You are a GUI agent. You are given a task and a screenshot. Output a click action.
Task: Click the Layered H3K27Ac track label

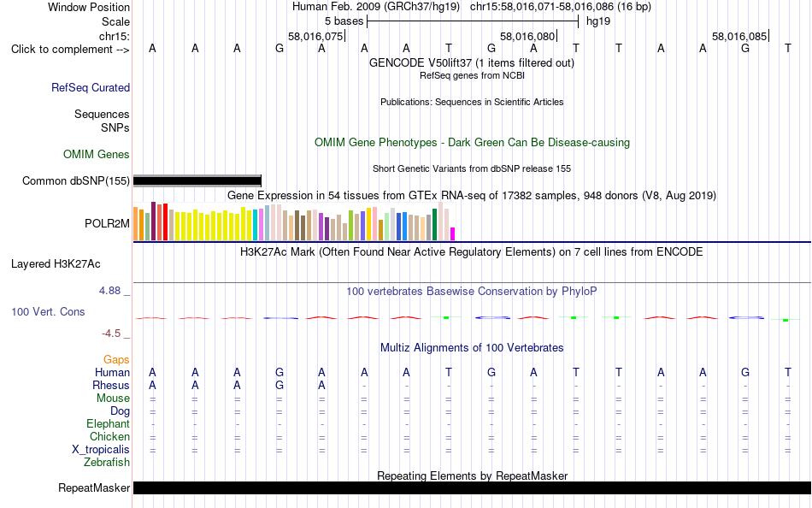(x=56, y=264)
